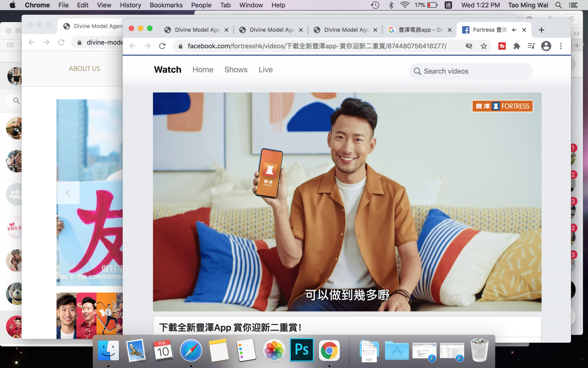Image resolution: width=588 pixels, height=368 pixels.
Task: Click the Search videos field
Action: [470, 71]
